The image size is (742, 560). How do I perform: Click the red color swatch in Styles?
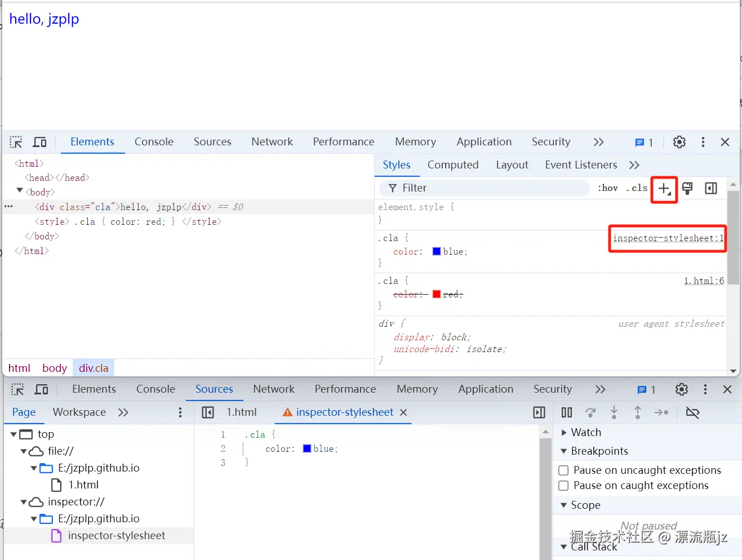(437, 294)
